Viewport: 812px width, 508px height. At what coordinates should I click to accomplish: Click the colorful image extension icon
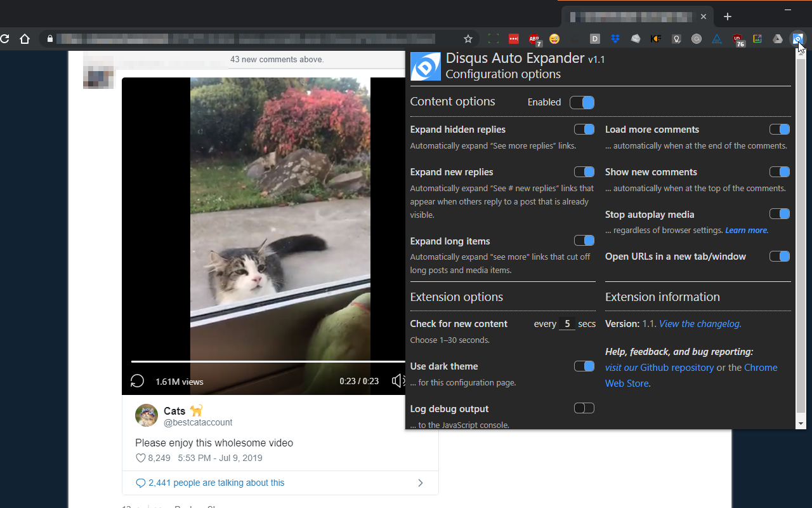(x=757, y=39)
